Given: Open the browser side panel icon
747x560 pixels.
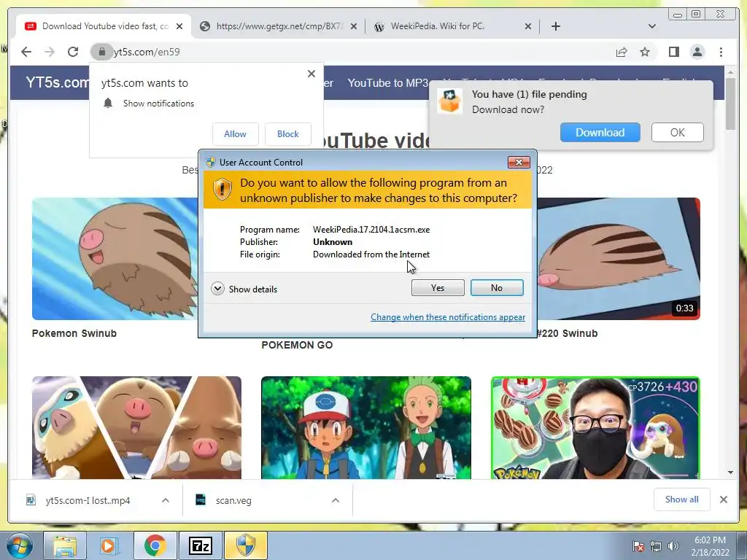Looking at the screenshot, I should tap(673, 52).
